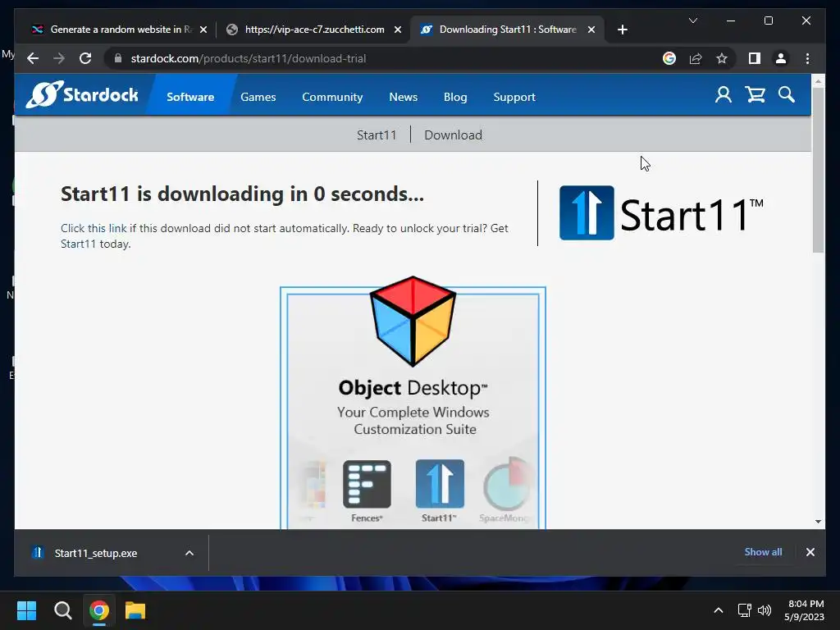
Task: Open the Stardock account user icon
Action: click(724, 95)
